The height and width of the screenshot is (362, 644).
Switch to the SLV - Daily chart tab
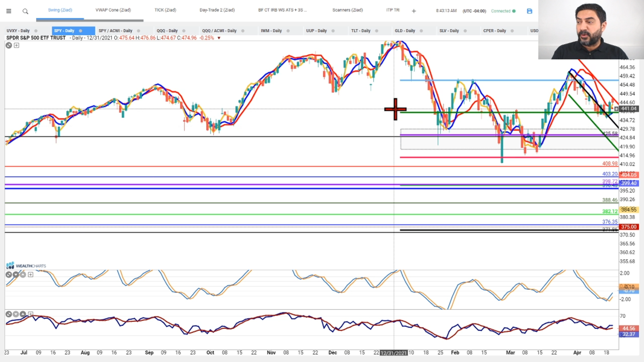click(449, 31)
